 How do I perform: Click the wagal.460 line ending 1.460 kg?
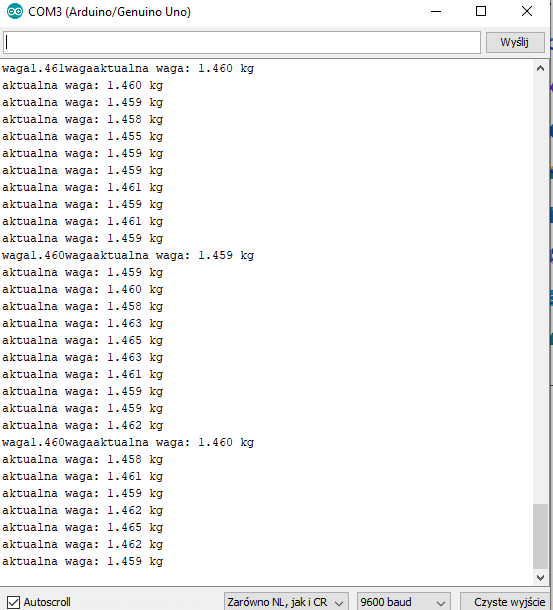click(128, 443)
